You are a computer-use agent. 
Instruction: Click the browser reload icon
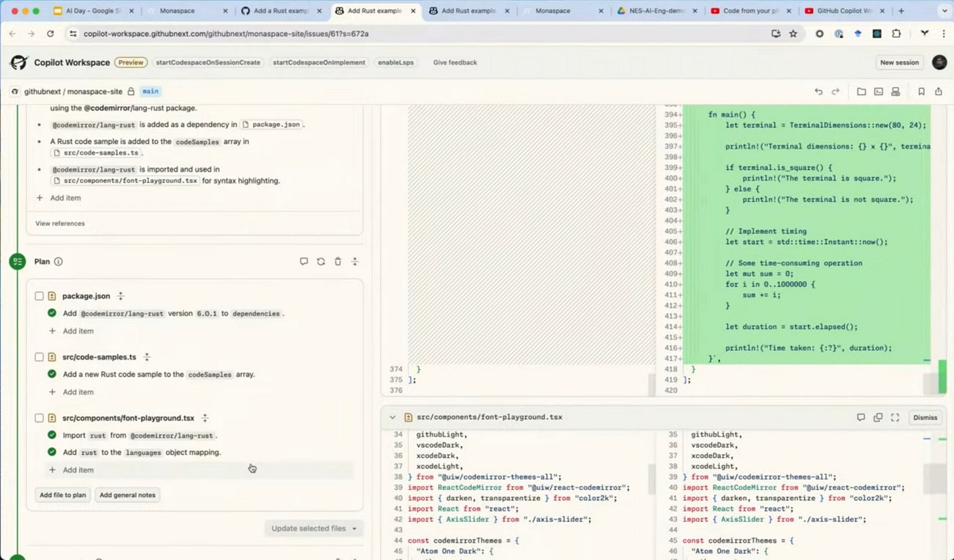pos(50,33)
